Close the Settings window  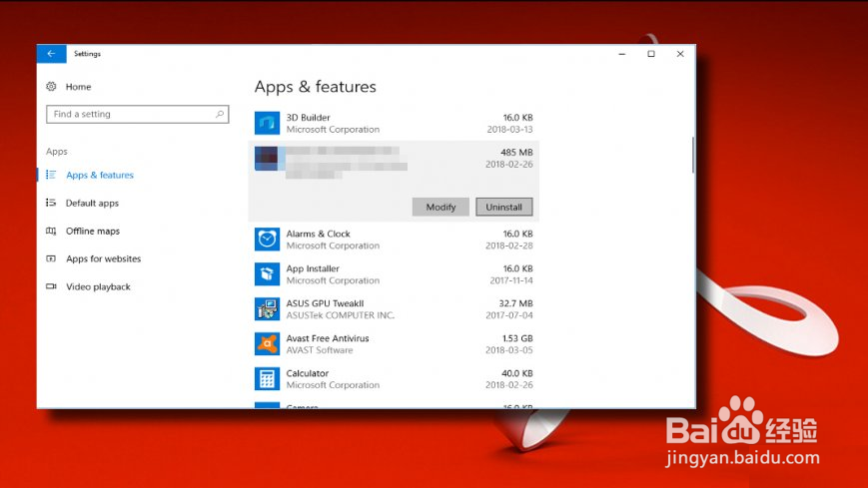coord(680,54)
